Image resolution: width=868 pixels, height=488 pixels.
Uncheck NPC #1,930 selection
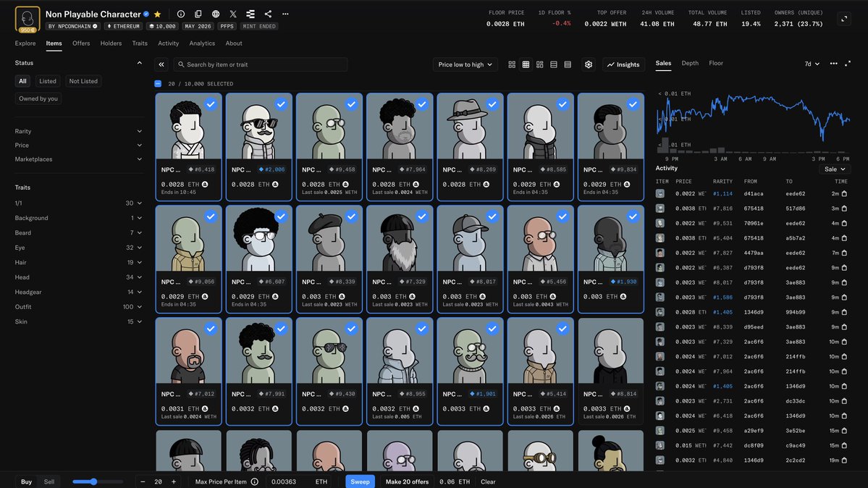[x=633, y=216]
